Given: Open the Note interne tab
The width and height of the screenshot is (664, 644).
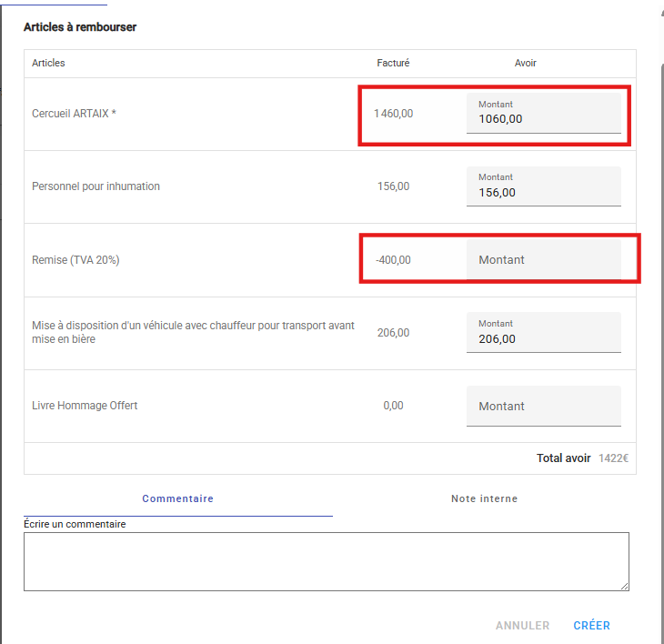Looking at the screenshot, I should point(485,498).
